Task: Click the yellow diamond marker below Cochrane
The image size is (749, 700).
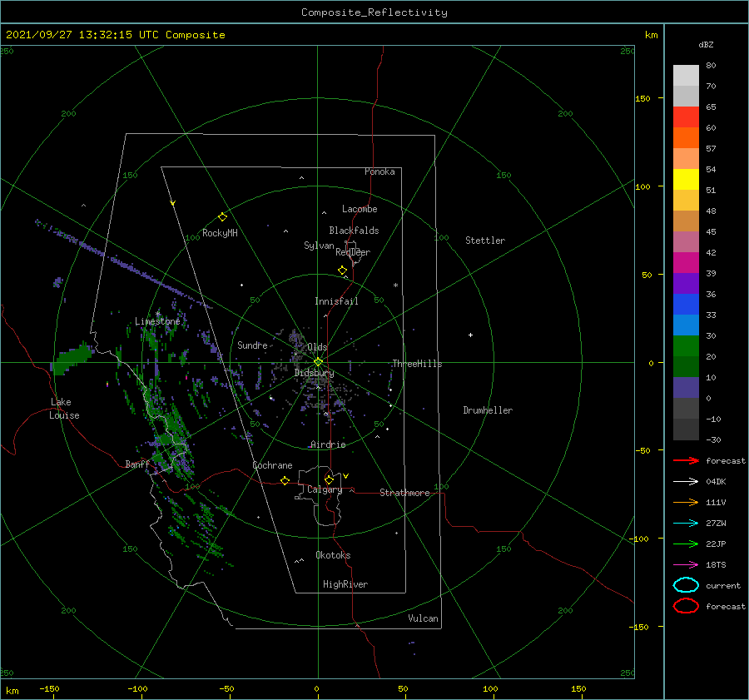Action: [x=285, y=480]
